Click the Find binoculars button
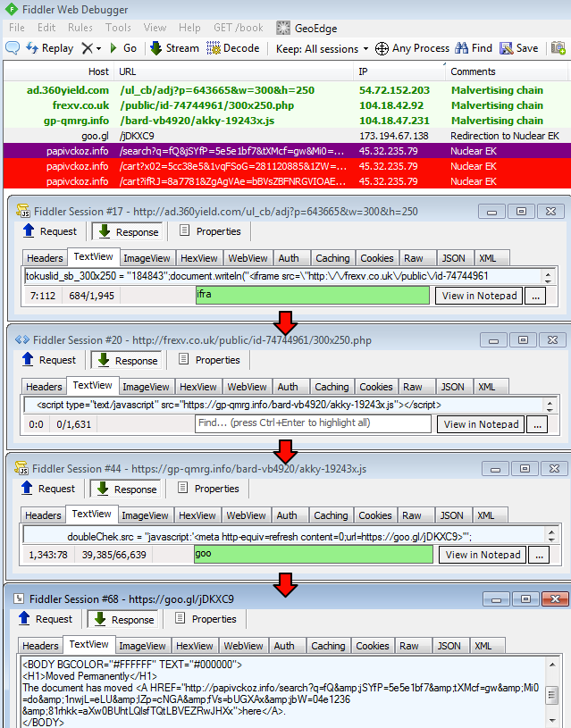Image resolution: width=571 pixels, height=728 pixels. pos(474,48)
